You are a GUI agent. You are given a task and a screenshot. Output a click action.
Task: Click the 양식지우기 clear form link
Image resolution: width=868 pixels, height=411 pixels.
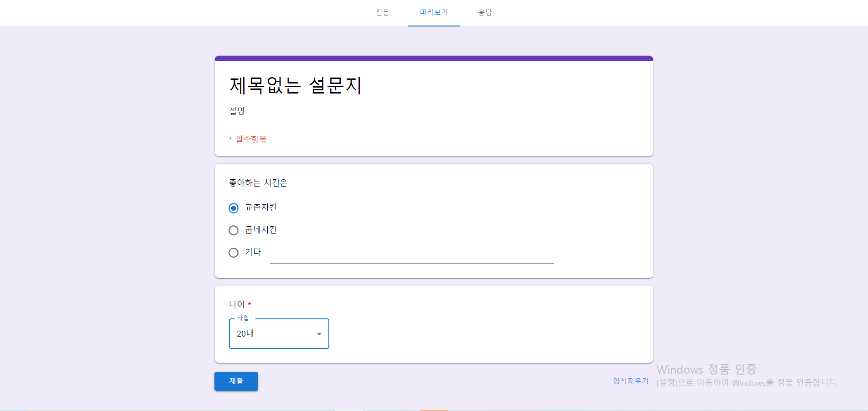630,381
